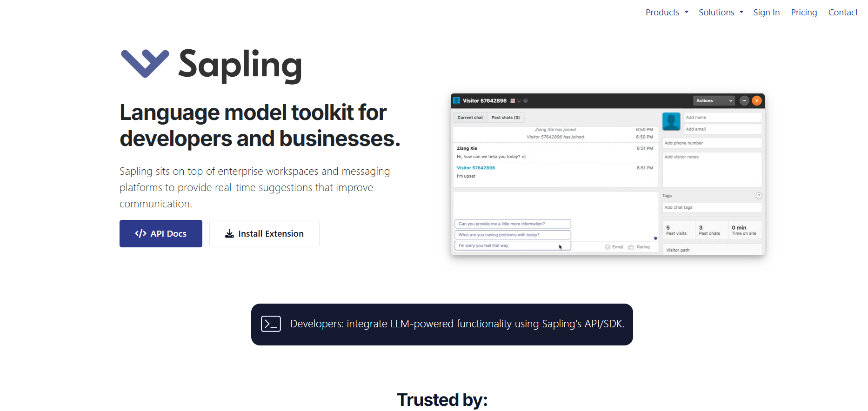Click the Add name field
868x411 pixels.
click(x=722, y=118)
